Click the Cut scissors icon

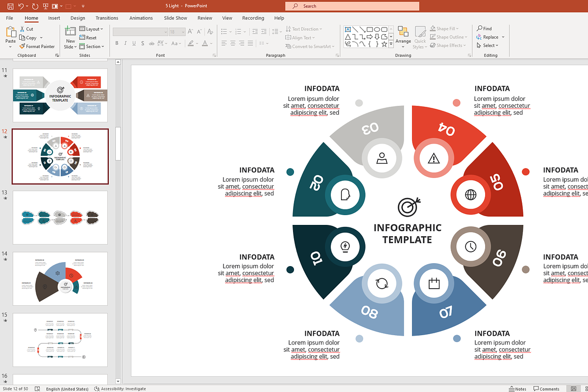[23, 29]
